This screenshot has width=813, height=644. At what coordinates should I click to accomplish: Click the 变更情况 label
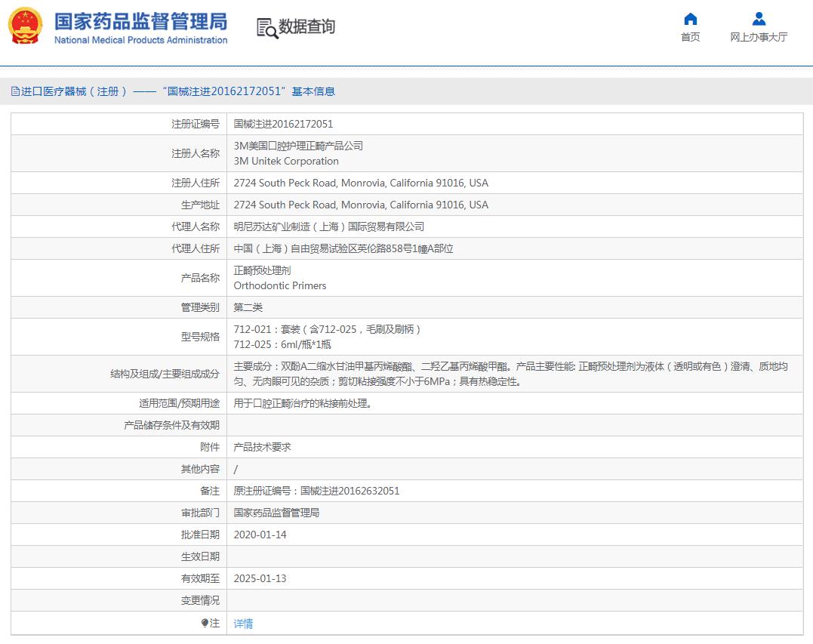pos(200,600)
